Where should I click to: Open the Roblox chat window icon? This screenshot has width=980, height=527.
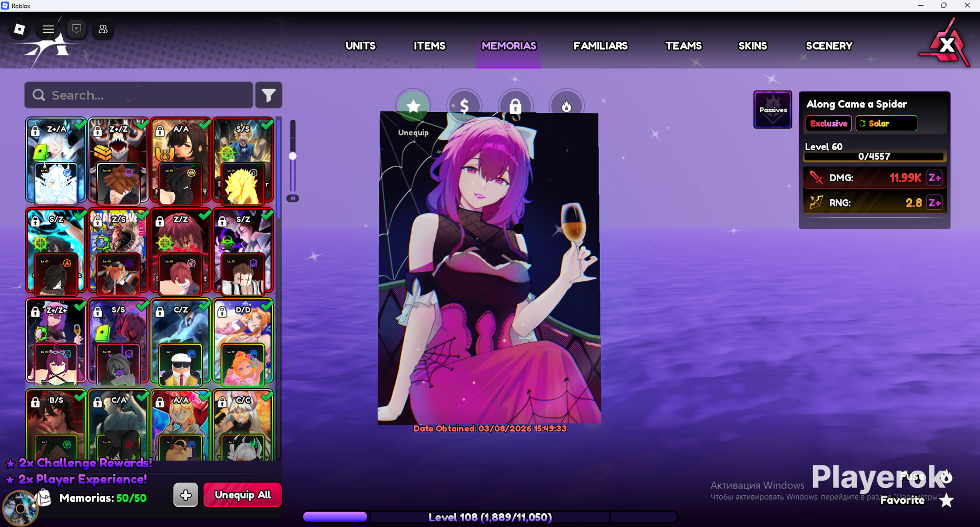point(76,30)
